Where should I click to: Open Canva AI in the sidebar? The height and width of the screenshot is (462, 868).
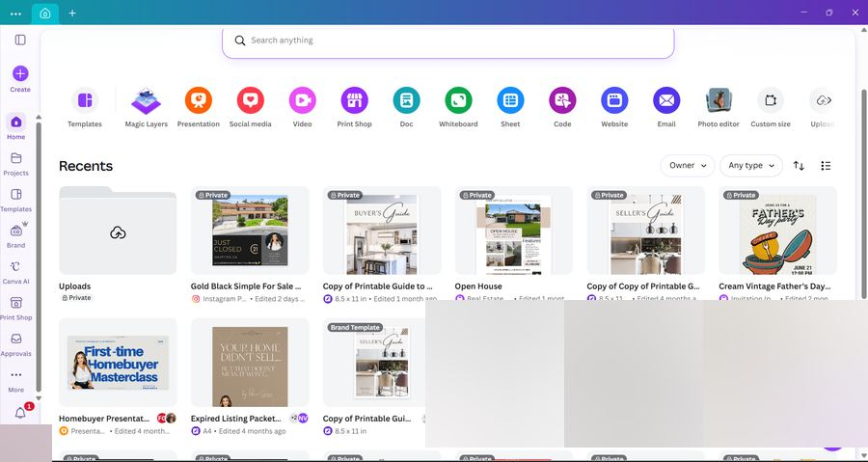click(x=16, y=272)
